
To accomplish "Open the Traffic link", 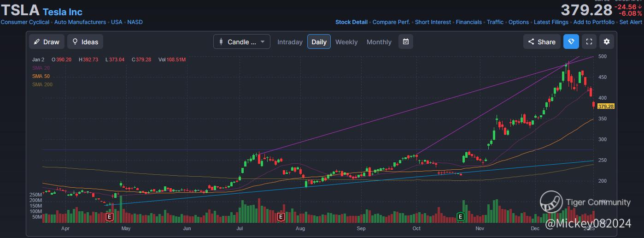I will click(495, 22).
